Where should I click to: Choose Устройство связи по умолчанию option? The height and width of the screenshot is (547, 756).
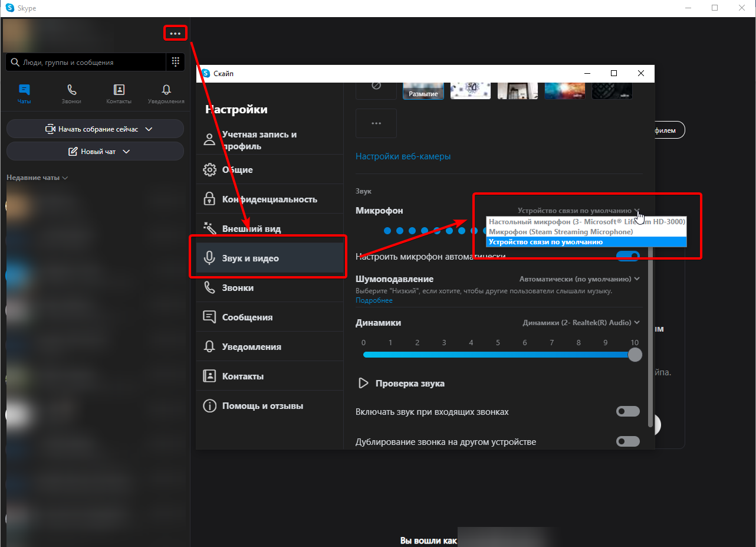pos(587,242)
